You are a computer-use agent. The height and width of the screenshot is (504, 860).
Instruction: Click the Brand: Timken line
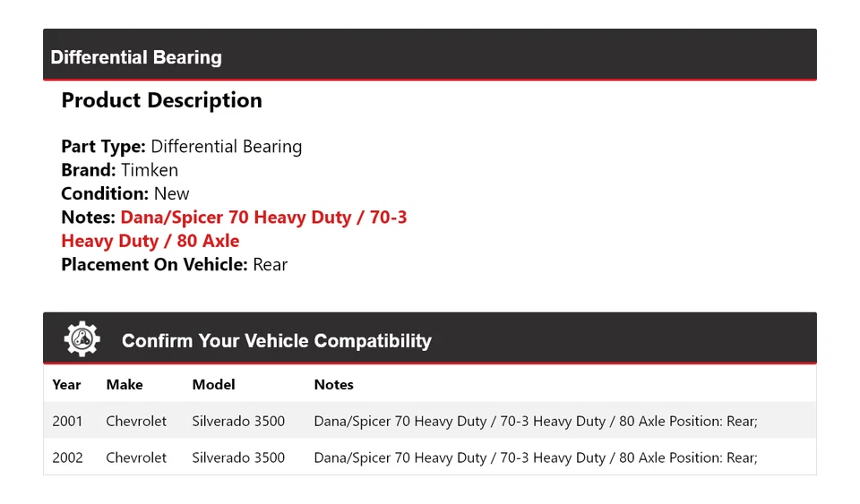tap(119, 170)
